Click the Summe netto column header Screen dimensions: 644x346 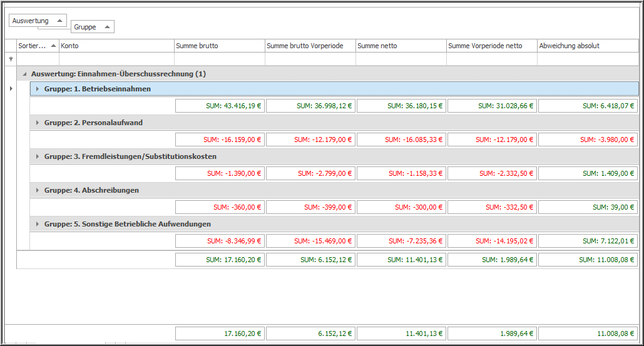401,46
